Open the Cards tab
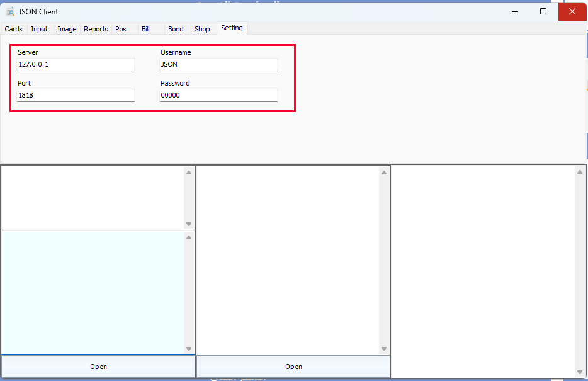Image resolution: width=588 pixels, height=381 pixels. click(x=13, y=29)
